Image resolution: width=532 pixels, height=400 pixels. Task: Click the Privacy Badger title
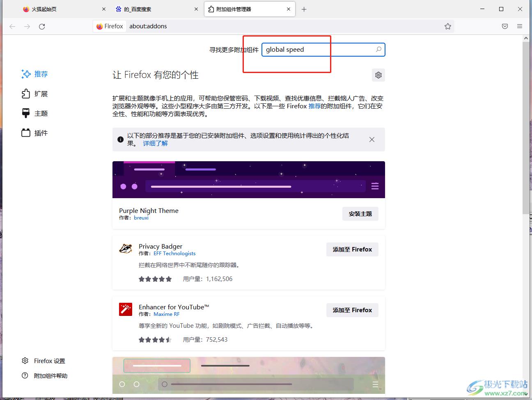pyautogui.click(x=161, y=246)
